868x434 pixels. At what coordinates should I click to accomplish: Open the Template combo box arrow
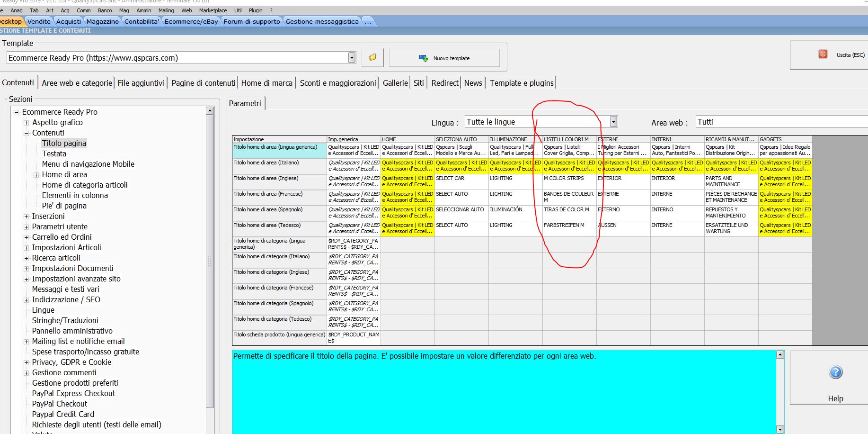click(x=352, y=58)
